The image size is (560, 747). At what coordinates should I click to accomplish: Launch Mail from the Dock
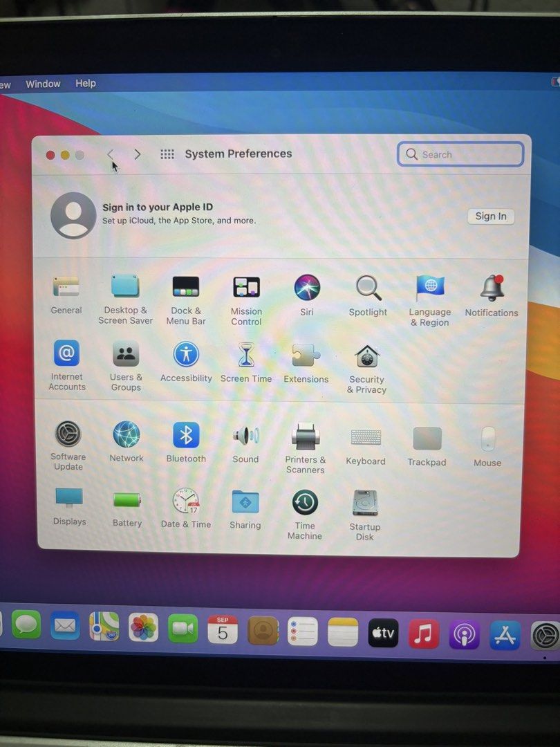point(65,625)
